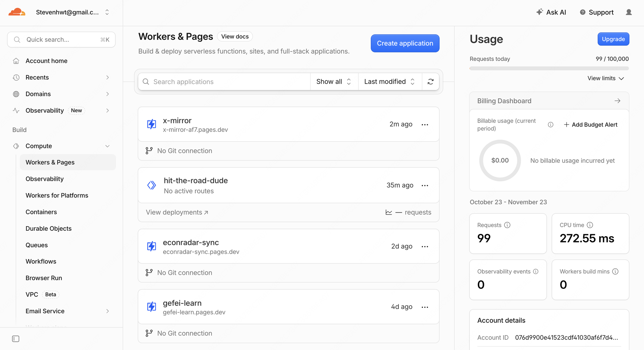Click the Requests info icon
This screenshot has height=350, width=644.
click(507, 225)
